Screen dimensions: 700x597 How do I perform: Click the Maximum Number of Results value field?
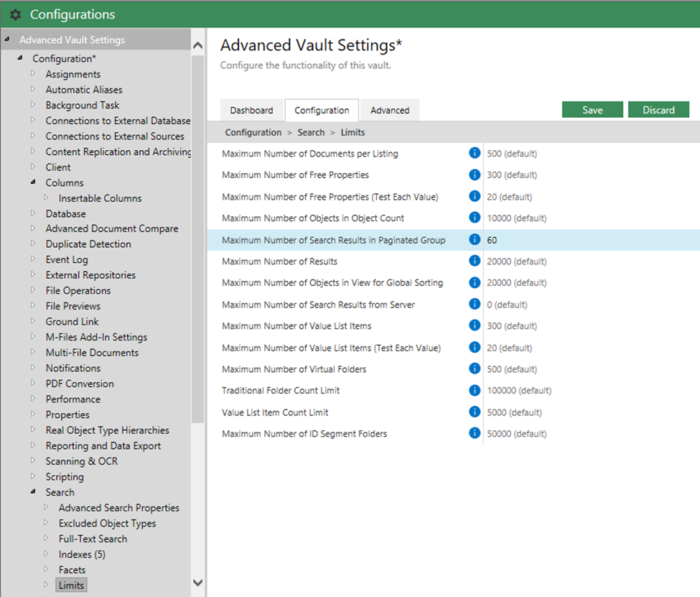pyautogui.click(x=592, y=262)
